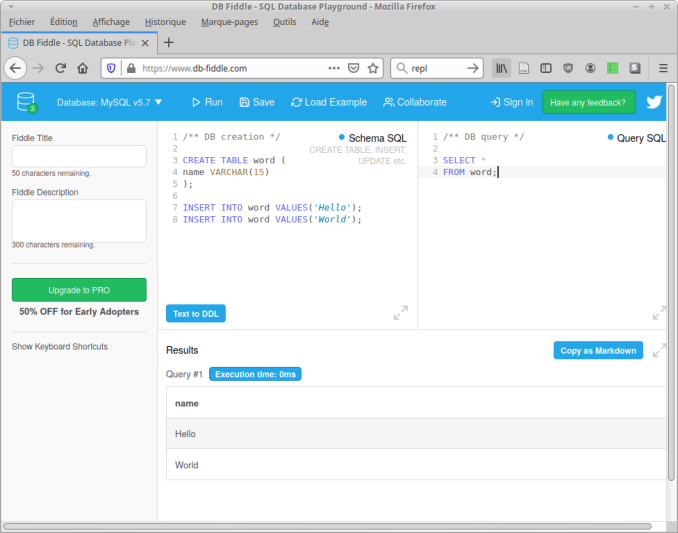678x533 pixels.
Task: Click Show Keyboard Shortcuts
Action: pyautogui.click(x=60, y=347)
